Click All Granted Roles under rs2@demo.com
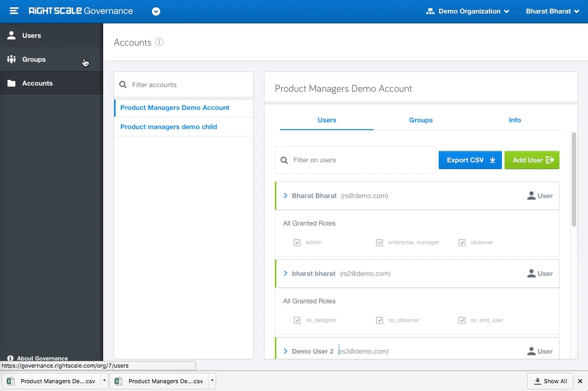This screenshot has width=588, height=391. pos(310,301)
